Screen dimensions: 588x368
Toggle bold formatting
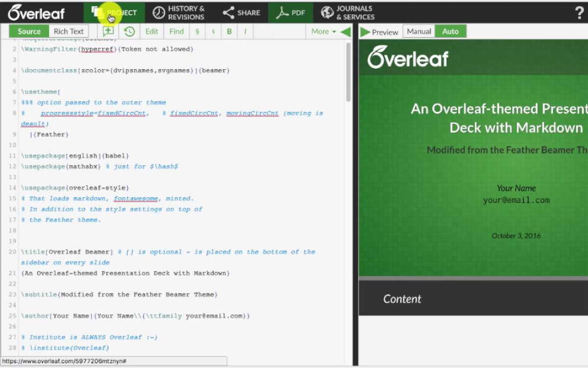[229, 31]
